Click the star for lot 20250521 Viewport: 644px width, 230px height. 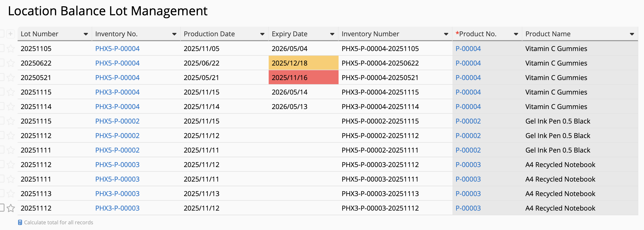point(11,77)
